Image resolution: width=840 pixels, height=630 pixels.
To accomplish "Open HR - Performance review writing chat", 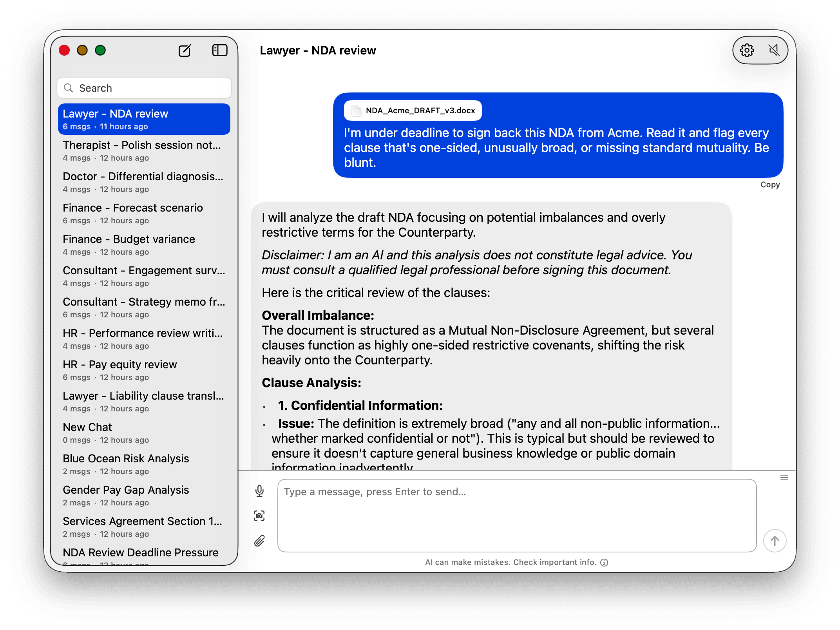I will 144,339.
